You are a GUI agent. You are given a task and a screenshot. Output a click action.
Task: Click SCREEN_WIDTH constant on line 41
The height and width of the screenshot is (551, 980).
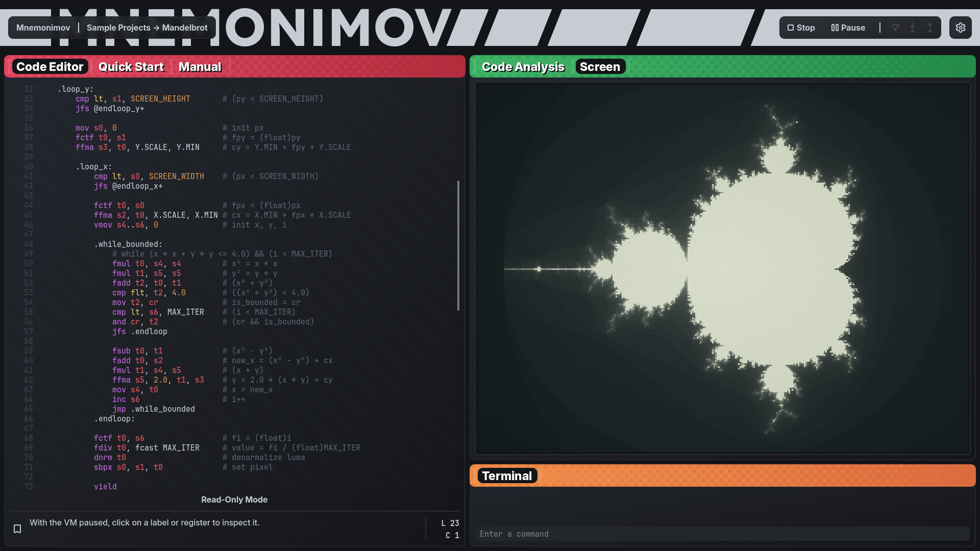click(x=177, y=177)
